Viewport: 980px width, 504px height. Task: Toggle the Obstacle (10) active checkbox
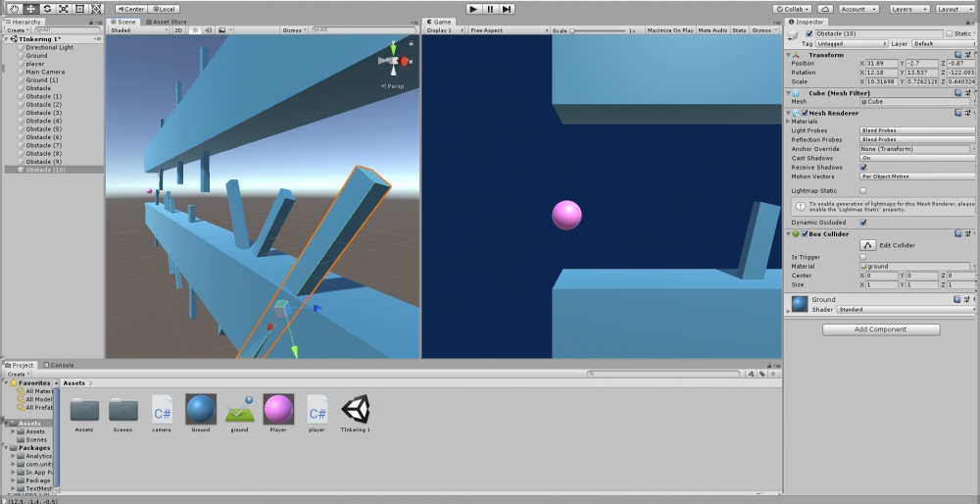(x=809, y=33)
